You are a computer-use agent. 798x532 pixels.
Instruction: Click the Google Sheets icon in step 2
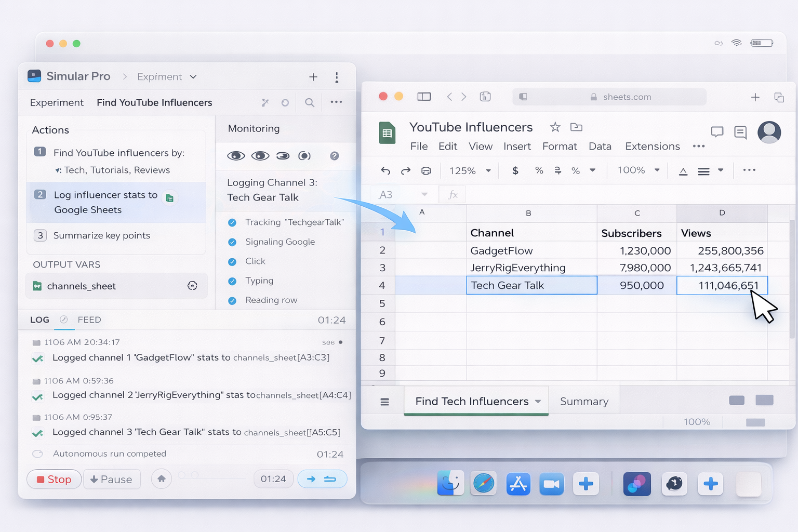tap(169, 198)
